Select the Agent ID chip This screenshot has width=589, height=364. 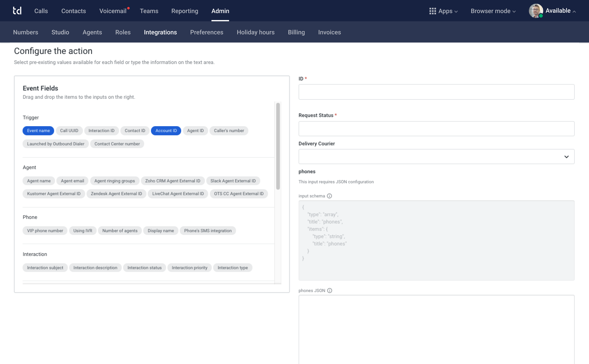click(x=195, y=131)
